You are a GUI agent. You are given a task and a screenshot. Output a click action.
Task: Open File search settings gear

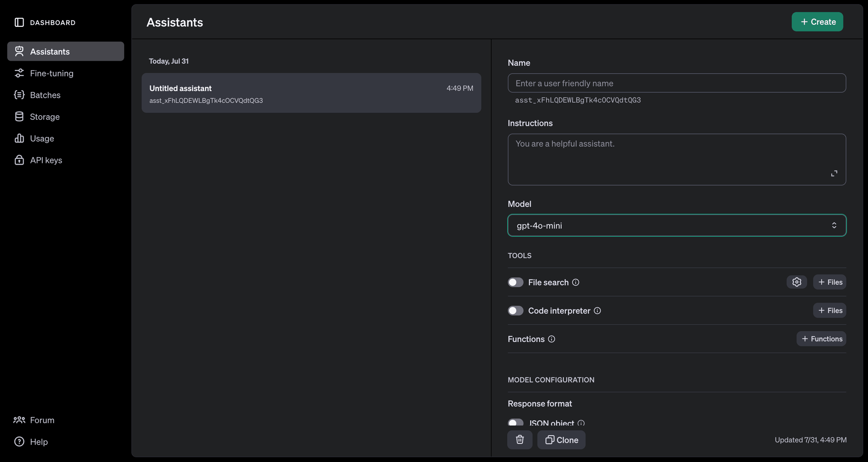click(797, 282)
